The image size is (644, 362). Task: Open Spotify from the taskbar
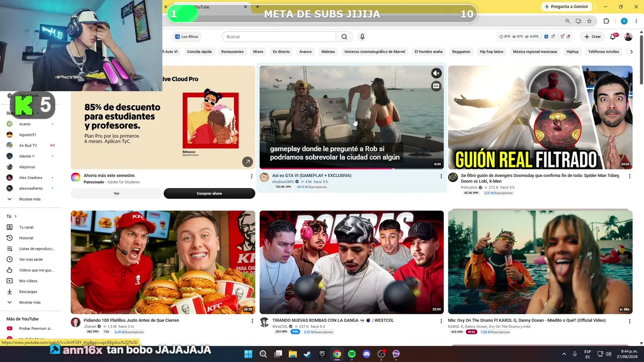pyautogui.click(x=352, y=354)
